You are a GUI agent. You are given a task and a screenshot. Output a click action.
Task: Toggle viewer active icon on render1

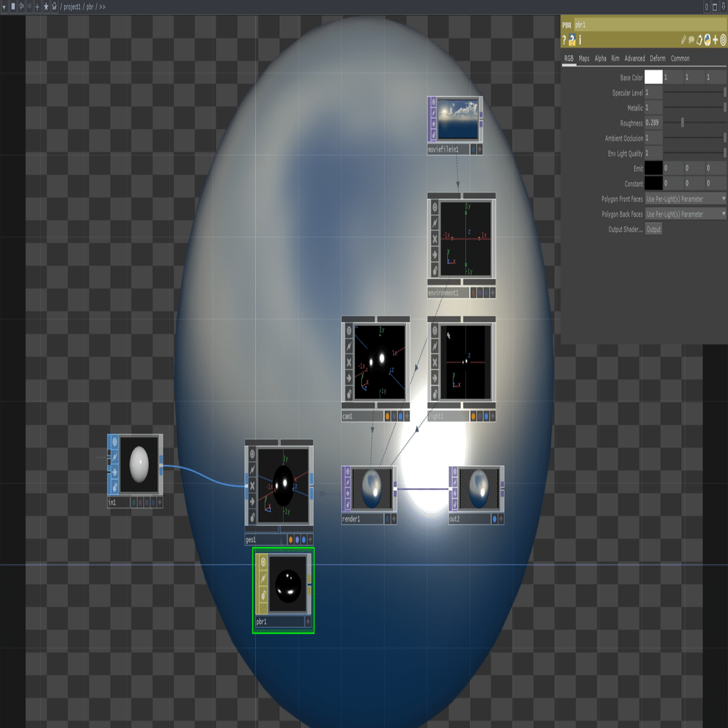pos(347,473)
